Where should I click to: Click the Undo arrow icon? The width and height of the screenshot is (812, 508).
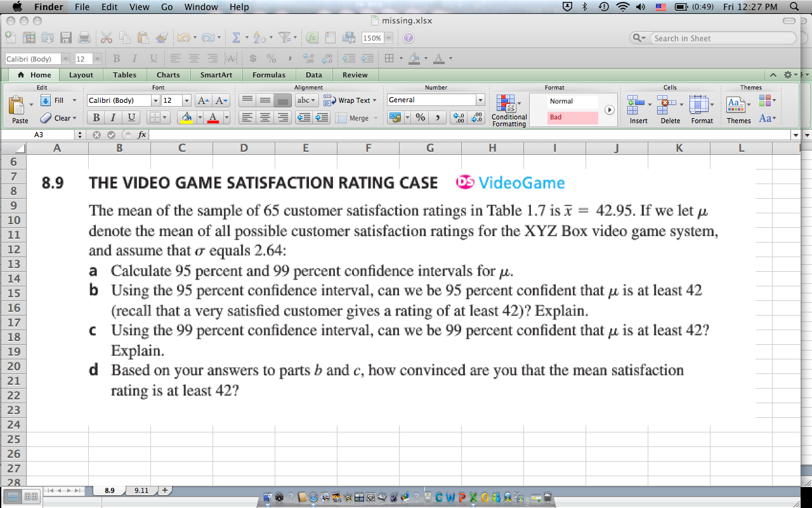click(183, 38)
